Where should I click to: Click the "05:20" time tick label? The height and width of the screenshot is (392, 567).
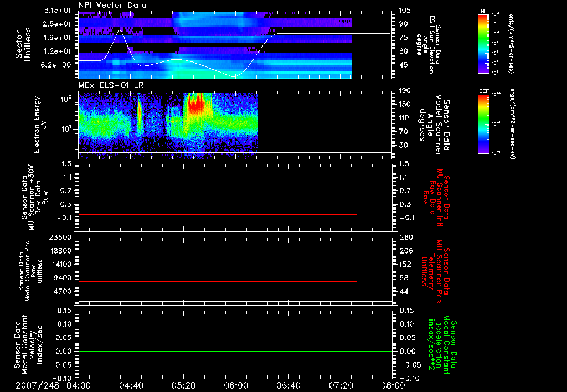pos(183,385)
